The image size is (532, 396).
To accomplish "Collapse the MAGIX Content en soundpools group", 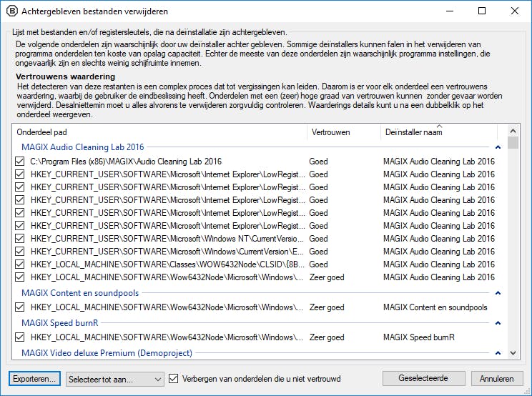I will [x=498, y=293].
